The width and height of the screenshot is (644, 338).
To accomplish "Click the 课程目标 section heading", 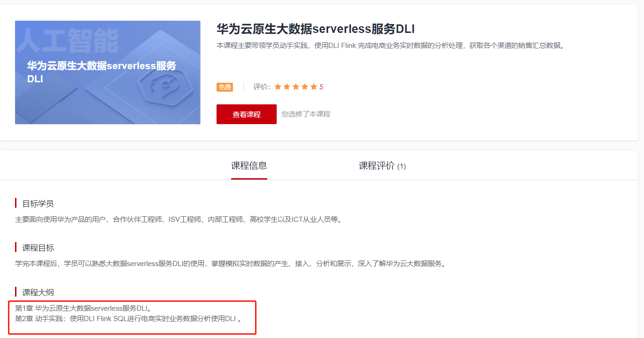I will 38,248.
